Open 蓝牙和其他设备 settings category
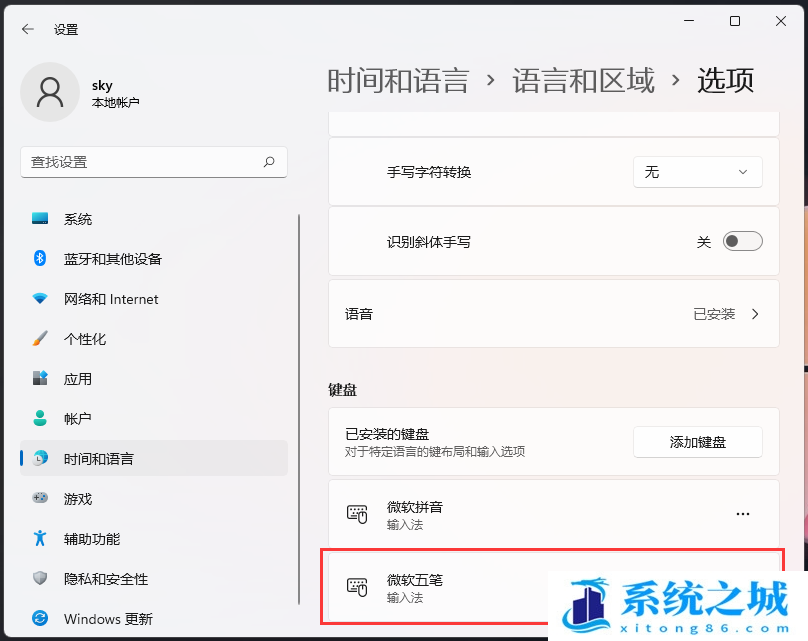The width and height of the screenshot is (808, 641). 154,258
